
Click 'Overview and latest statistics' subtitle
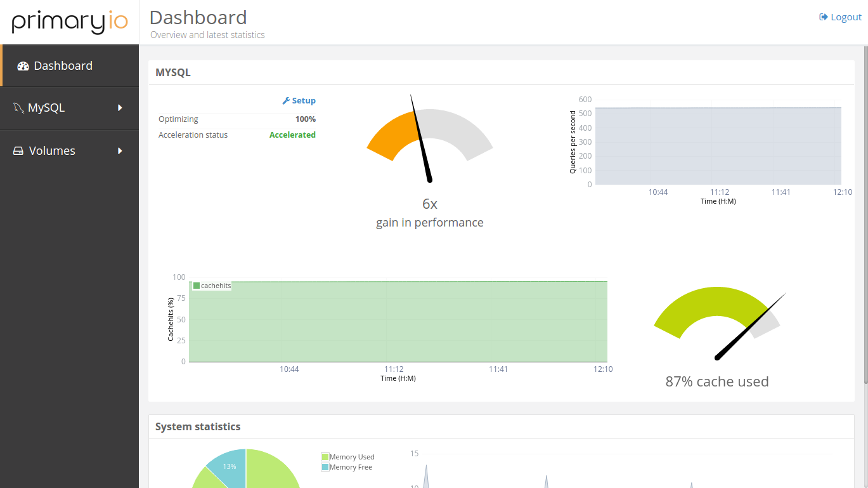pos(207,35)
